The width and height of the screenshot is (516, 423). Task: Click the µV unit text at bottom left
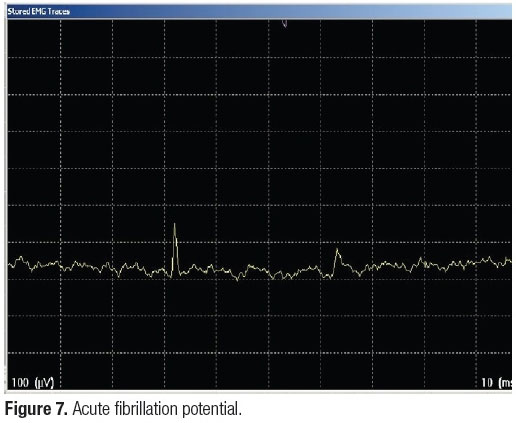click(x=44, y=383)
